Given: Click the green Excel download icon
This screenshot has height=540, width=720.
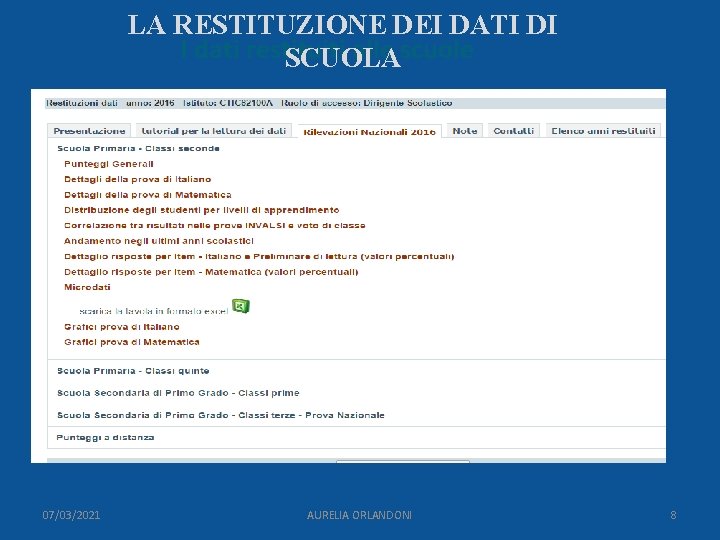Looking at the screenshot, I should coord(241,306).
